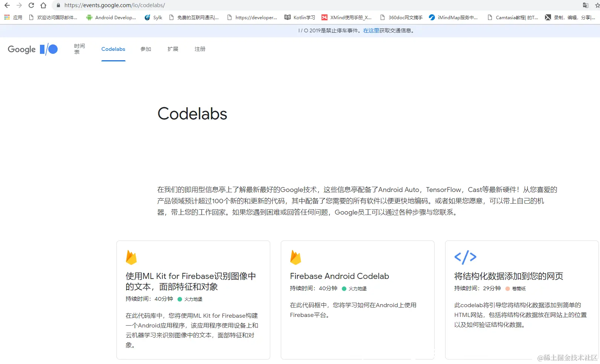
Task: Select the Codelabs navigation tab
Action: tap(113, 49)
